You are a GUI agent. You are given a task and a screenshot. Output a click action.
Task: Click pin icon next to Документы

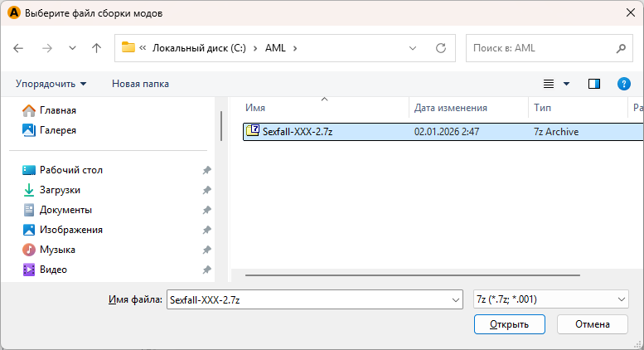[206, 210]
